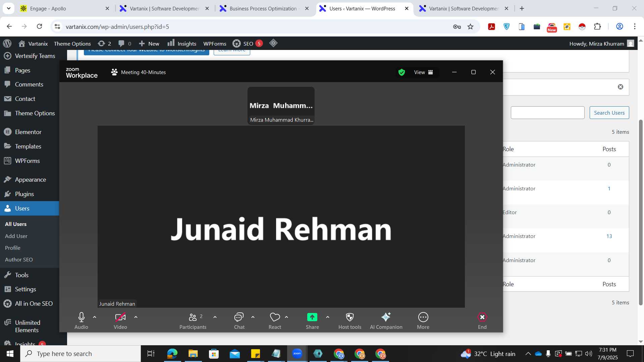The height and width of the screenshot is (362, 644).
Task: Click the WordPress logo in admin bar
Action: point(7,44)
